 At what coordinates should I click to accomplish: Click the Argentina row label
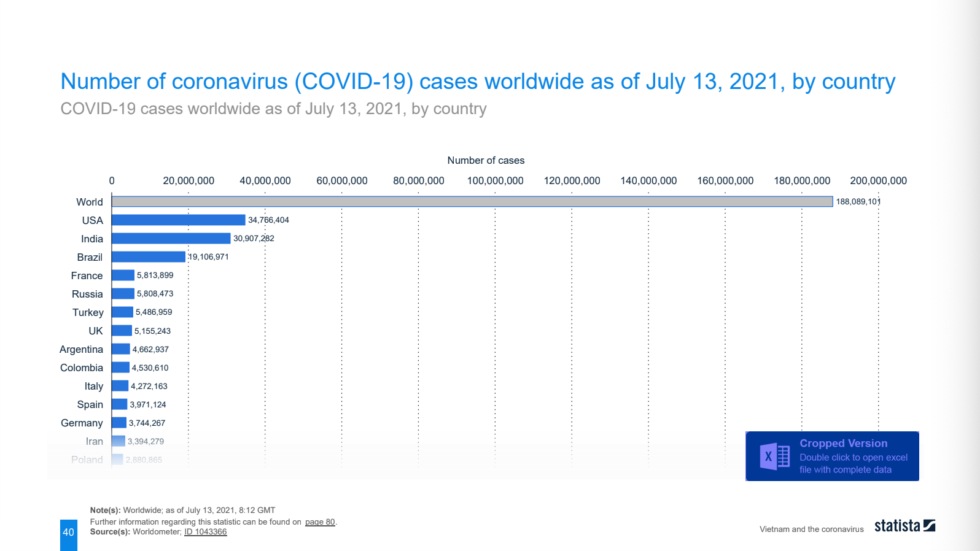point(81,350)
